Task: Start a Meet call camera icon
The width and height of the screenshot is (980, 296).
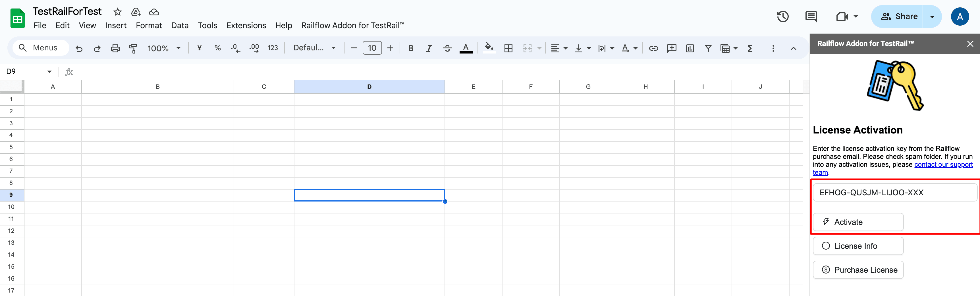Action: (842, 17)
